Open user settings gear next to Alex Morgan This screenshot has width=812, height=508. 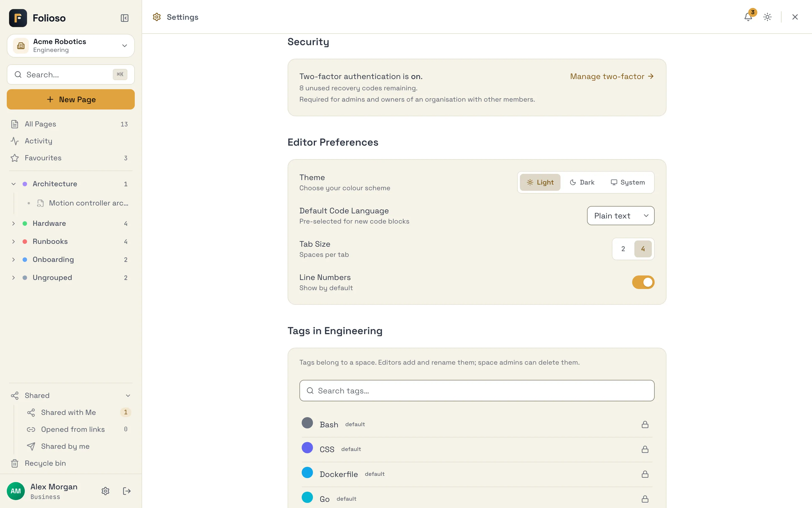(x=105, y=491)
